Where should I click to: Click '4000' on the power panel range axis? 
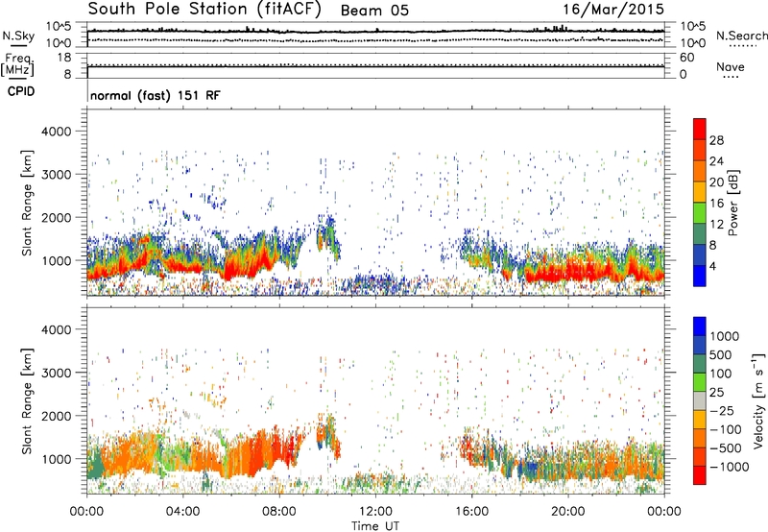click(x=56, y=132)
